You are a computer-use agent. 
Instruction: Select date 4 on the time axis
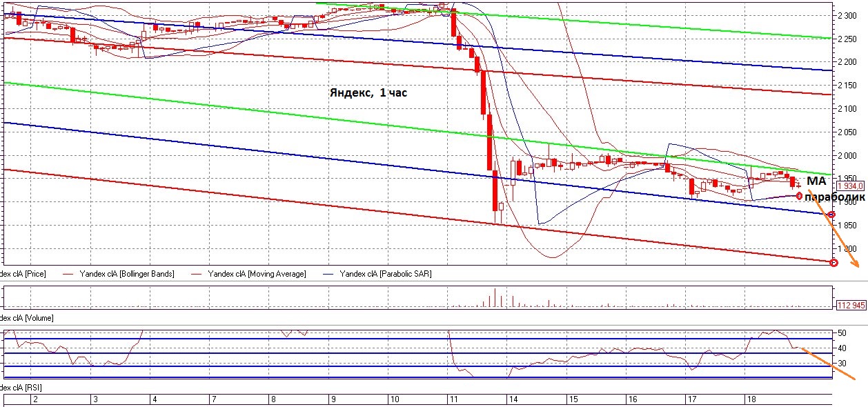(x=155, y=399)
